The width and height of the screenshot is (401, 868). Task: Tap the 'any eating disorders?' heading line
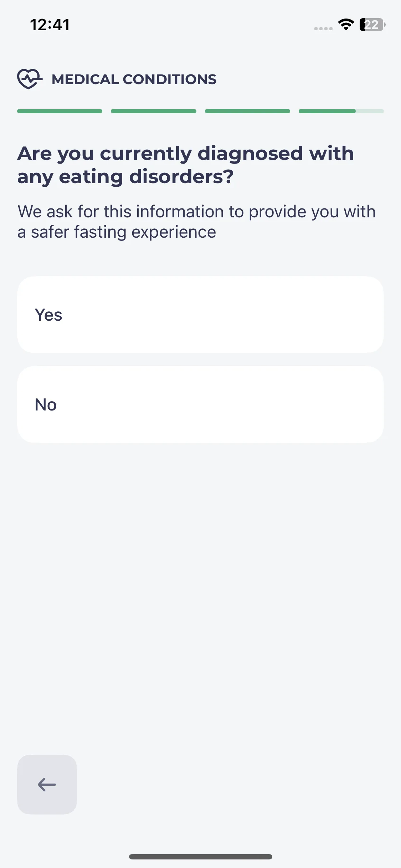point(125,176)
